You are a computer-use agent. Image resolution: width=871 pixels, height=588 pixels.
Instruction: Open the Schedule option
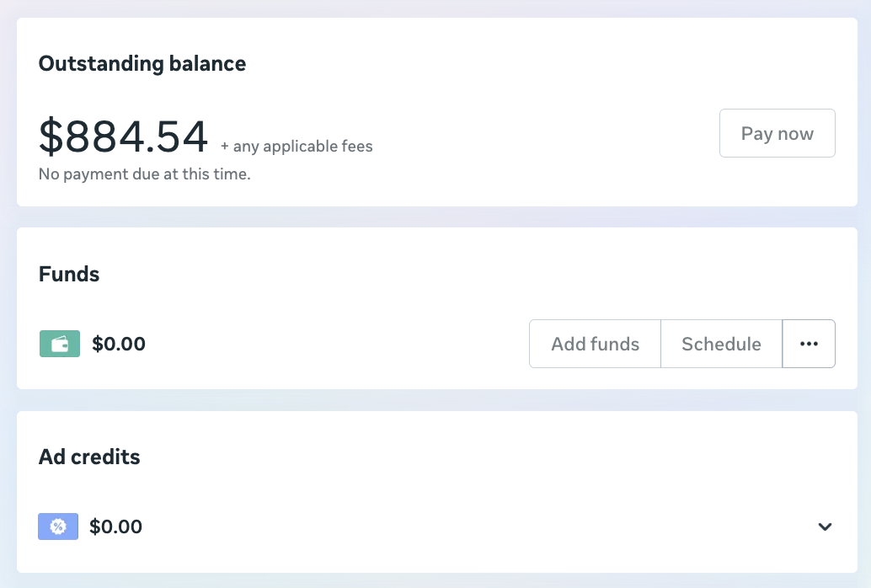click(721, 344)
